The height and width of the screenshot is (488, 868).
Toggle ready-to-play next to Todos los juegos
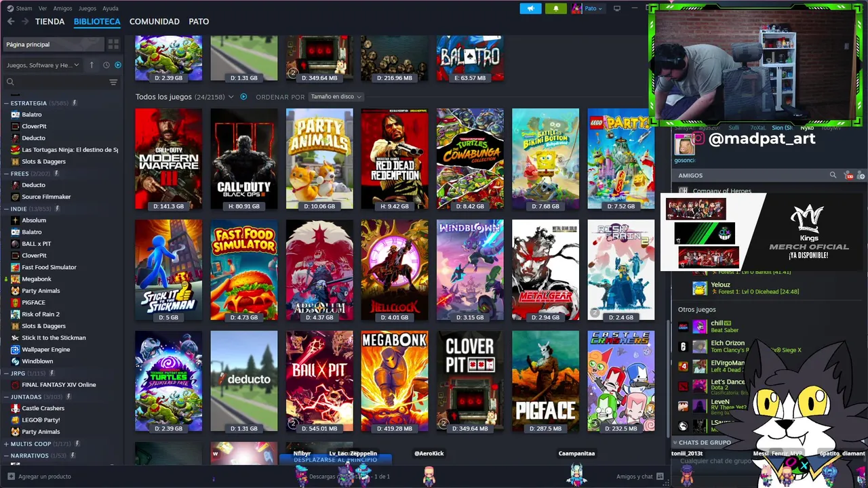243,97
